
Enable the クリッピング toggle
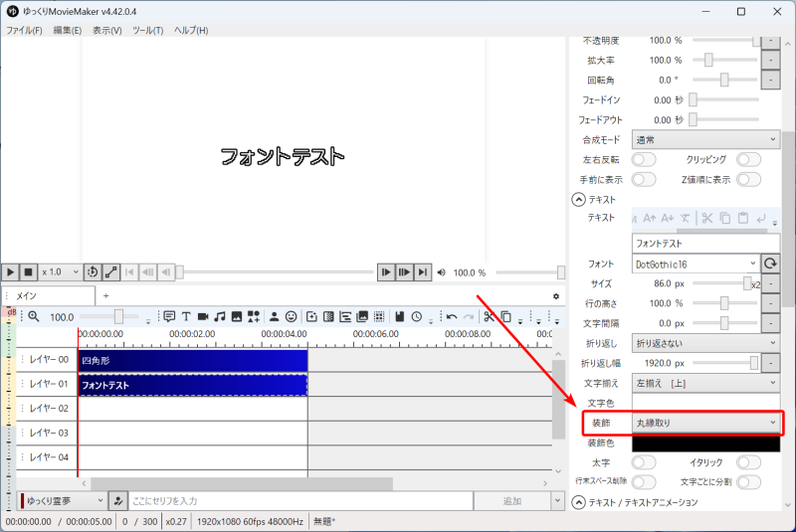click(748, 159)
